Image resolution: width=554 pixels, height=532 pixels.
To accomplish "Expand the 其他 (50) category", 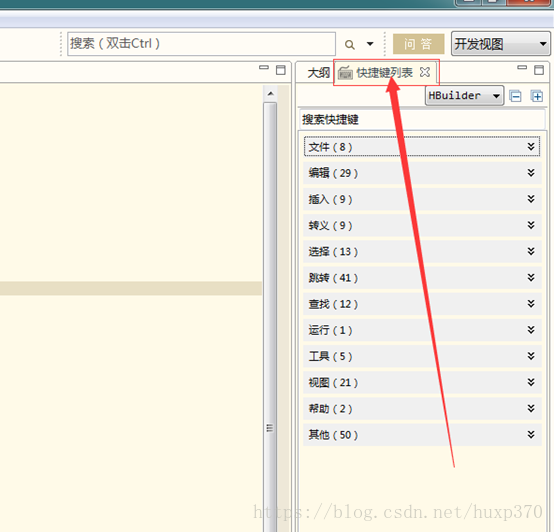I will pyautogui.click(x=422, y=435).
